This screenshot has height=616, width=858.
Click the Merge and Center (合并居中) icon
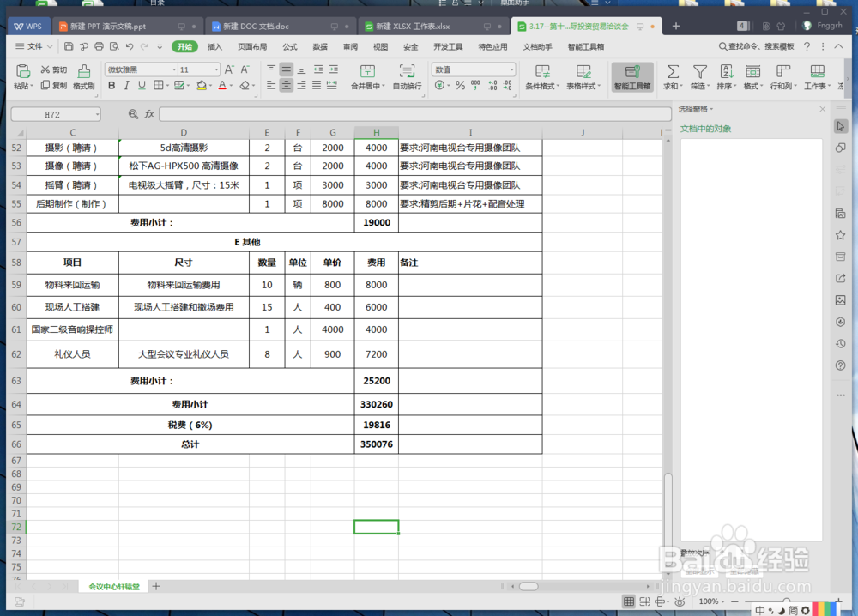point(367,71)
